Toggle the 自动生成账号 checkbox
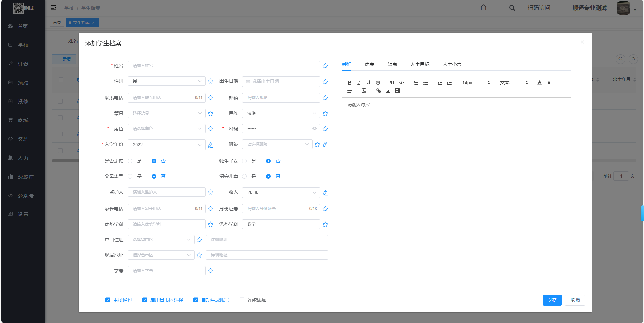The image size is (644, 323). click(196, 300)
